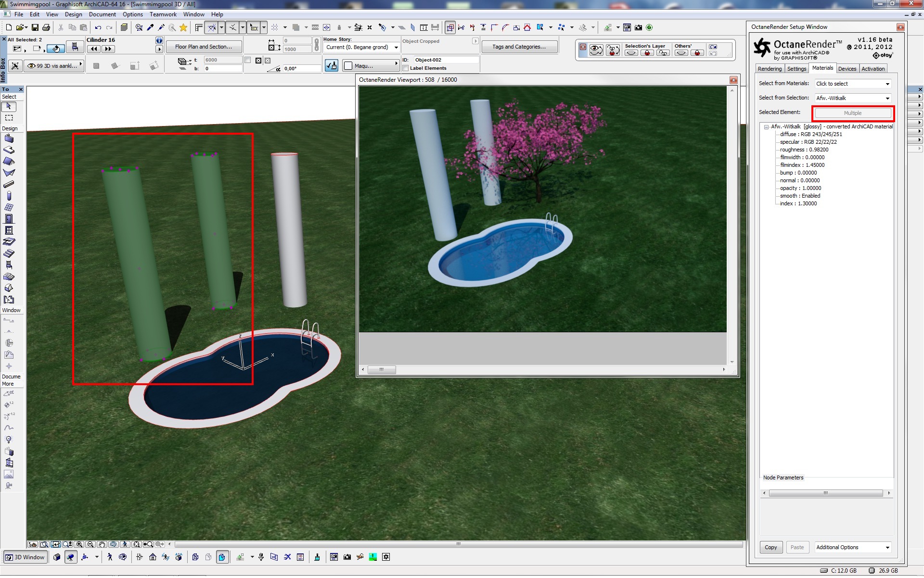
Task: Open Select from Materials dropdown
Action: point(853,84)
